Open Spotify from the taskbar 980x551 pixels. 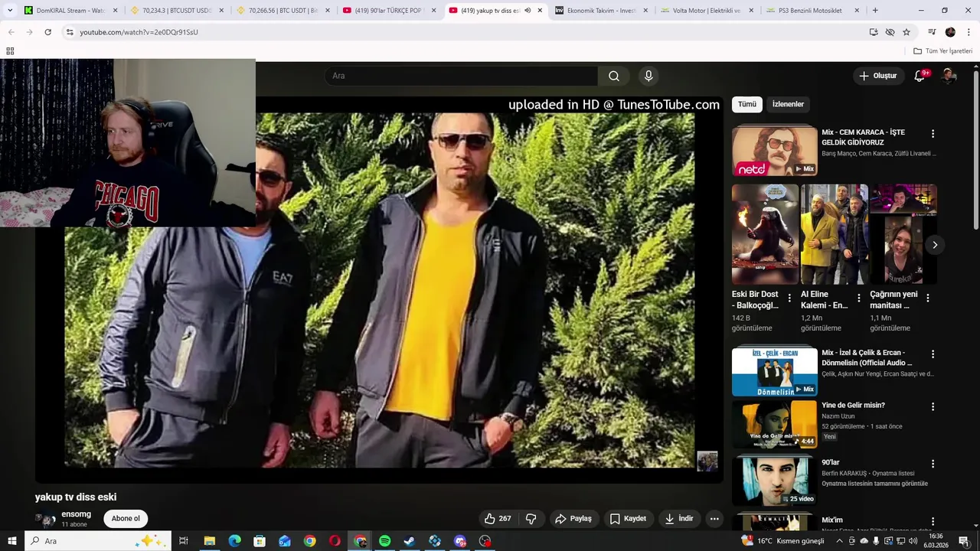click(384, 541)
